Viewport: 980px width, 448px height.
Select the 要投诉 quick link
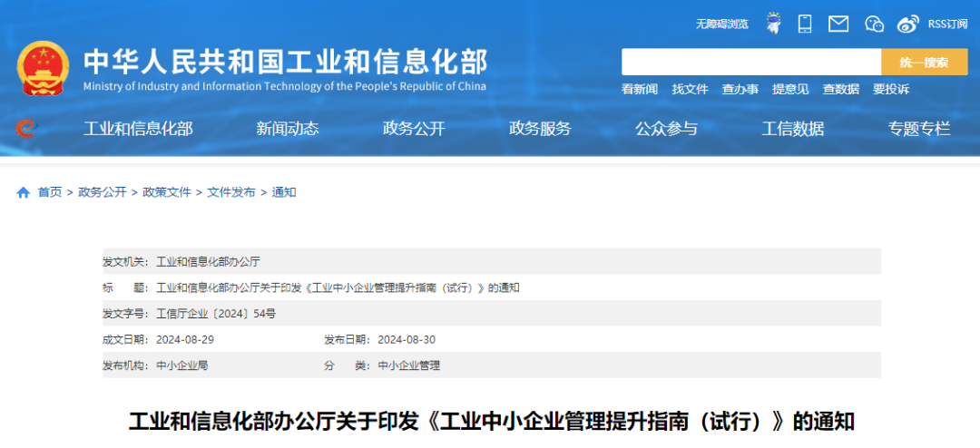[891, 89]
